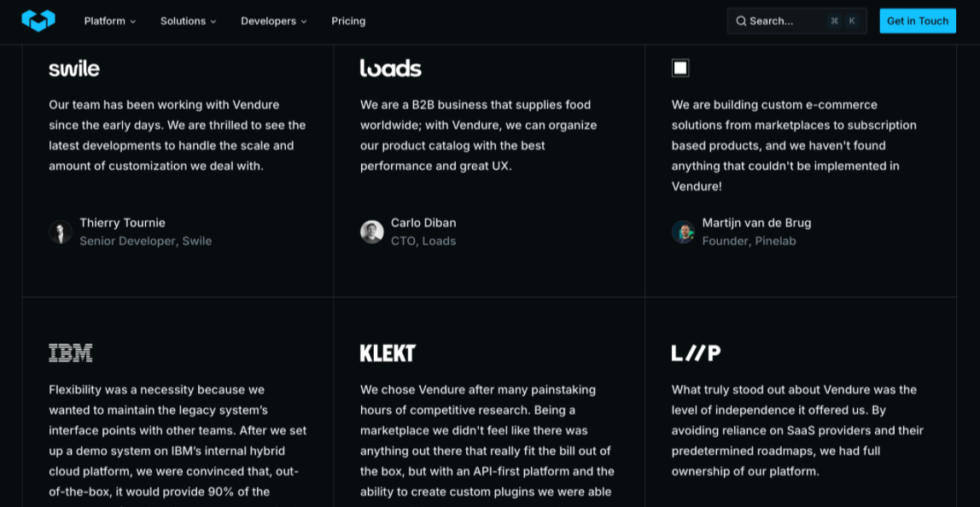Expand the Developers dropdown menu
The height and width of the screenshot is (507, 980).
click(x=273, y=21)
